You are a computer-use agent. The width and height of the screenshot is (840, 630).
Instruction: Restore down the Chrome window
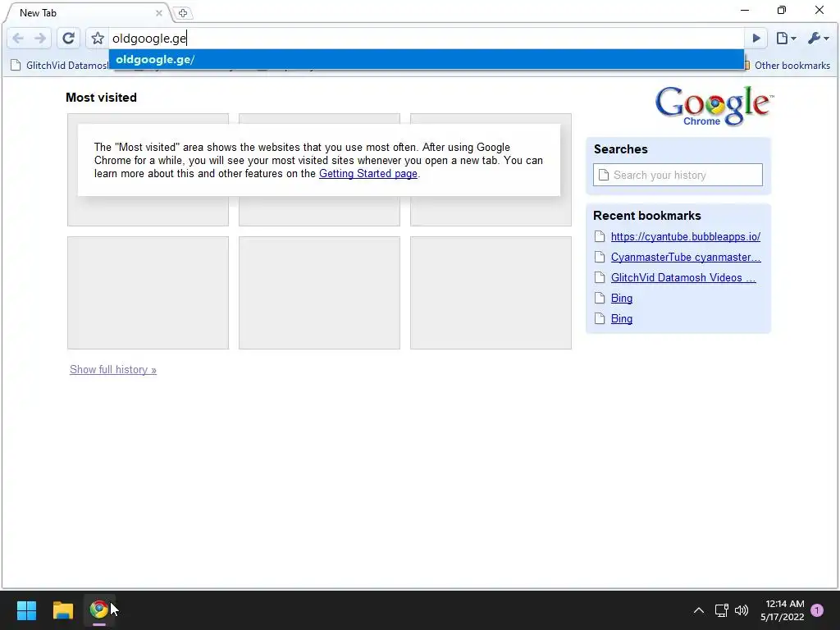pos(782,10)
